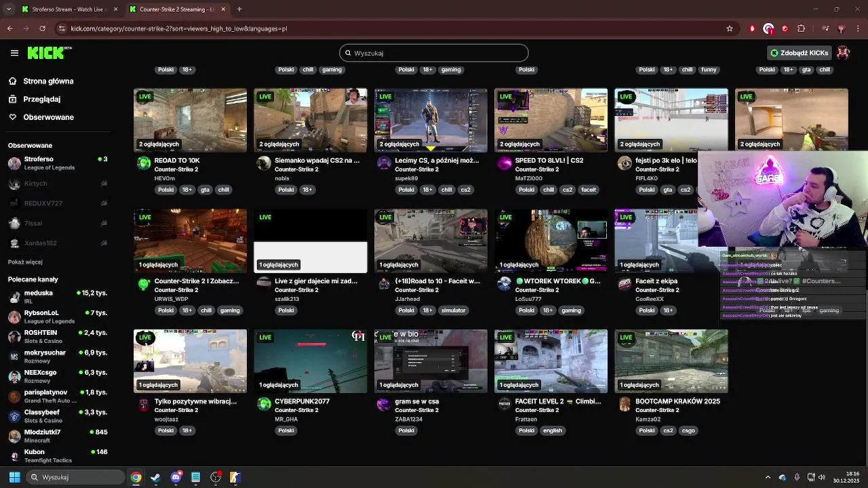Viewport: 868px width, 488px height.
Task: Select the csgo tag under BOOTCAMP KRAKÓW
Action: [x=688, y=430]
